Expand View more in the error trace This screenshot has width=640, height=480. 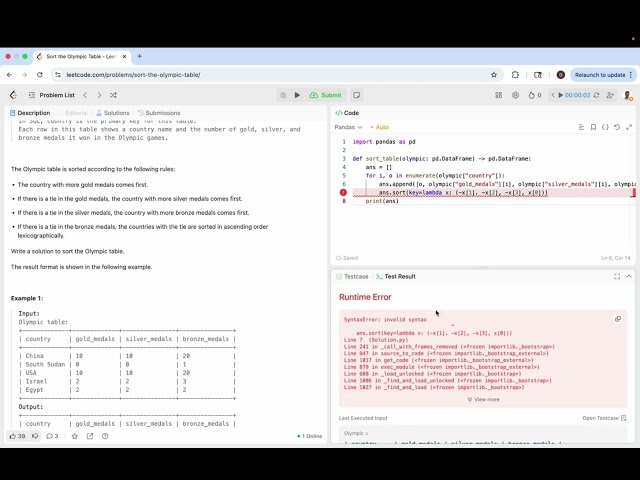click(483, 399)
